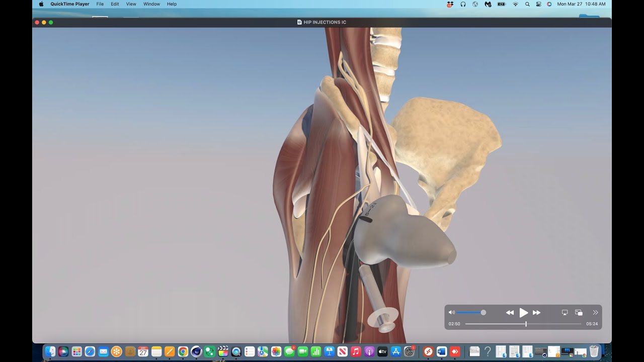This screenshot has width=644, height=362.
Task: Open the Edit menu
Action: tap(115, 4)
